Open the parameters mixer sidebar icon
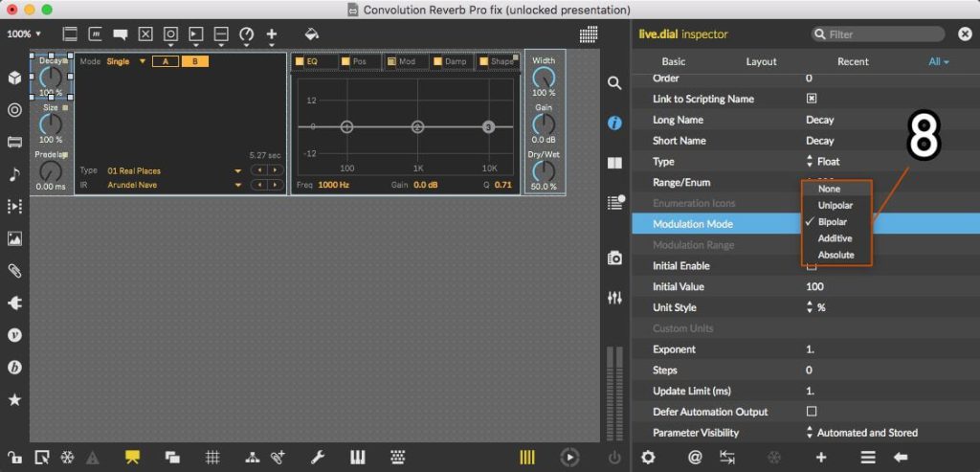 click(x=614, y=298)
